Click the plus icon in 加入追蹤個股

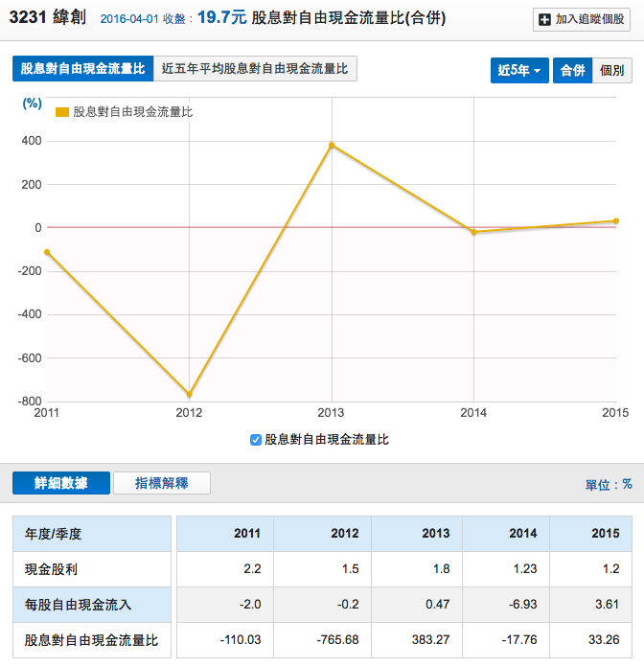click(x=545, y=19)
